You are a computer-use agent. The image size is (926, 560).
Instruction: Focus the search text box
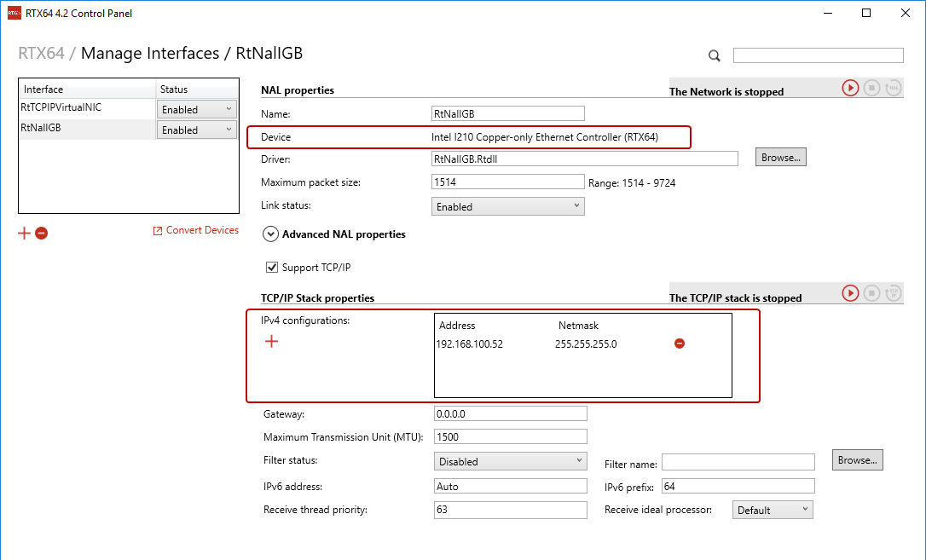click(x=819, y=55)
